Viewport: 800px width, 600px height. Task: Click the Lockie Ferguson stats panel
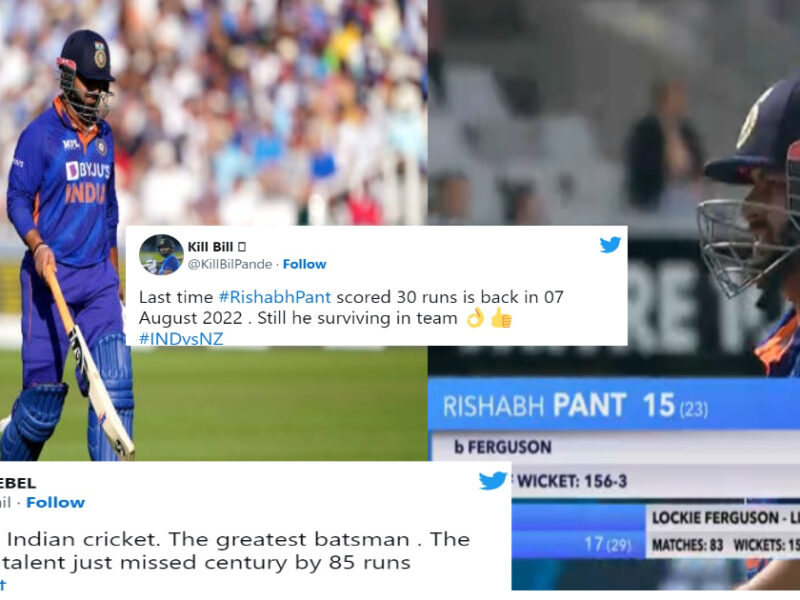[722, 531]
